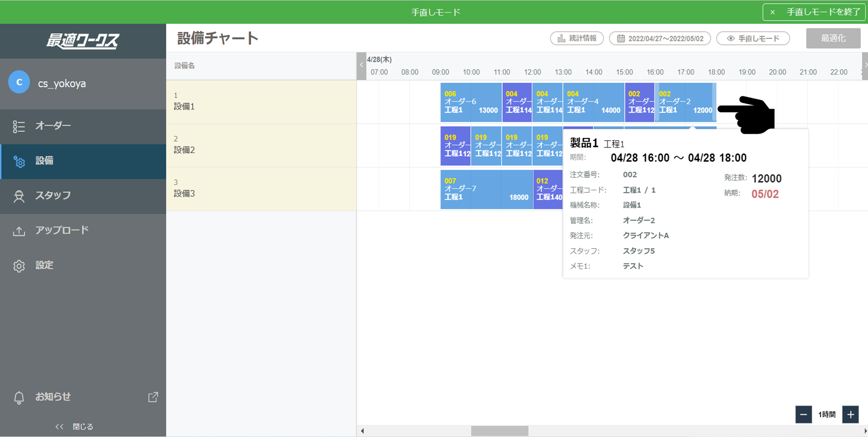The width and height of the screenshot is (868, 437).
Task: Open 統計情報 statistics button
Action: pos(577,38)
